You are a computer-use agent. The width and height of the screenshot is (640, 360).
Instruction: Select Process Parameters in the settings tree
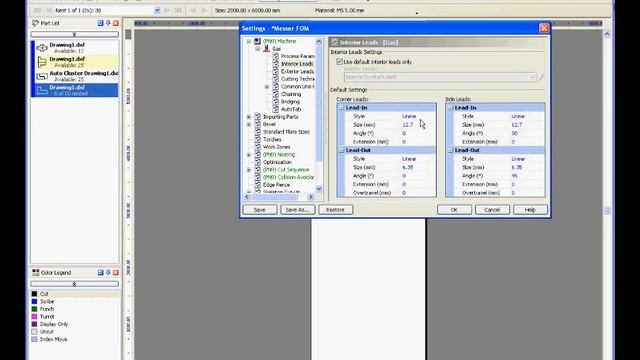point(298,56)
